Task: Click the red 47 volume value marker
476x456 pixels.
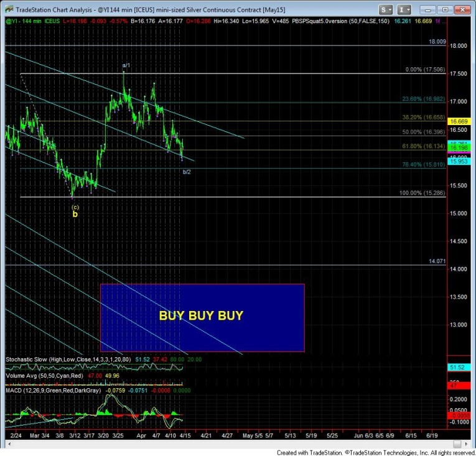Action: (459, 386)
